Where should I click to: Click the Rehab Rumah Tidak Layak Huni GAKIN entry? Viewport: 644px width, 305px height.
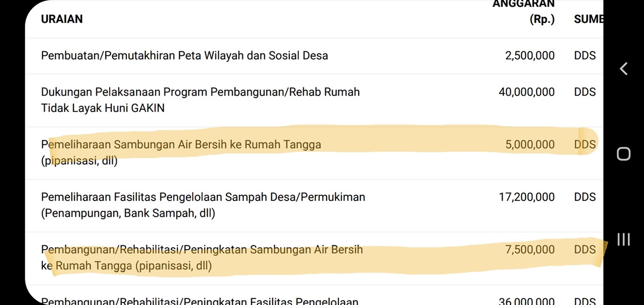coord(200,100)
